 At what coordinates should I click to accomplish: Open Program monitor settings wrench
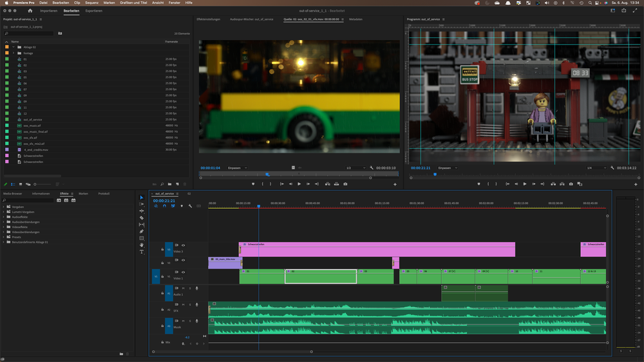pyautogui.click(x=612, y=167)
